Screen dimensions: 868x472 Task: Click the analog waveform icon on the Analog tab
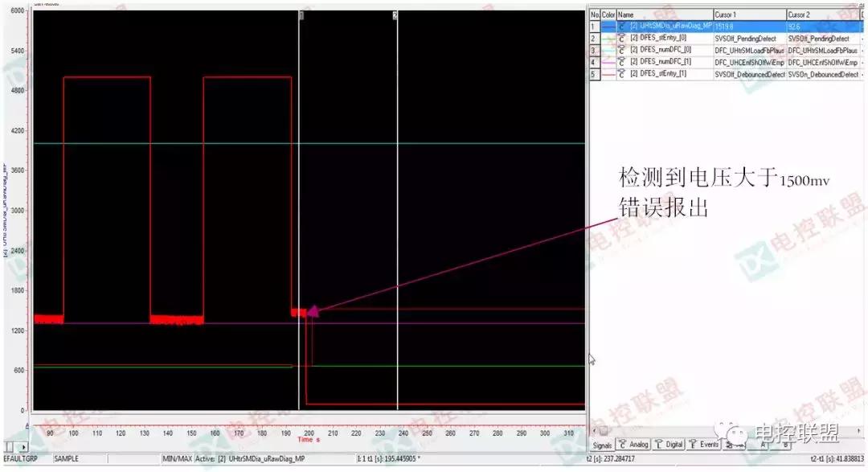click(x=622, y=444)
